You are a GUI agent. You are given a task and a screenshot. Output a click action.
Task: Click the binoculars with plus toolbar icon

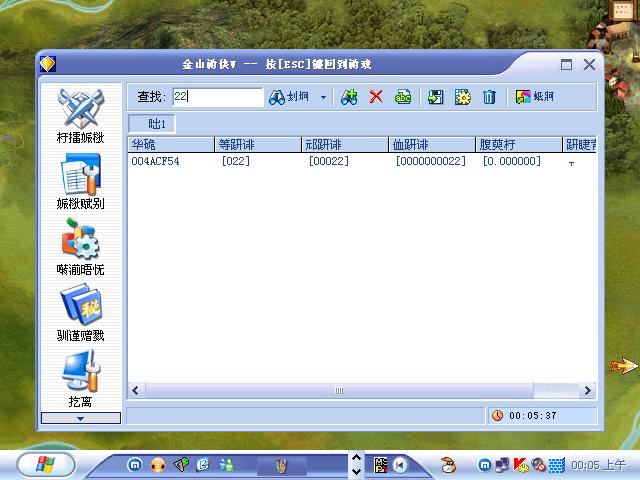[x=349, y=97]
